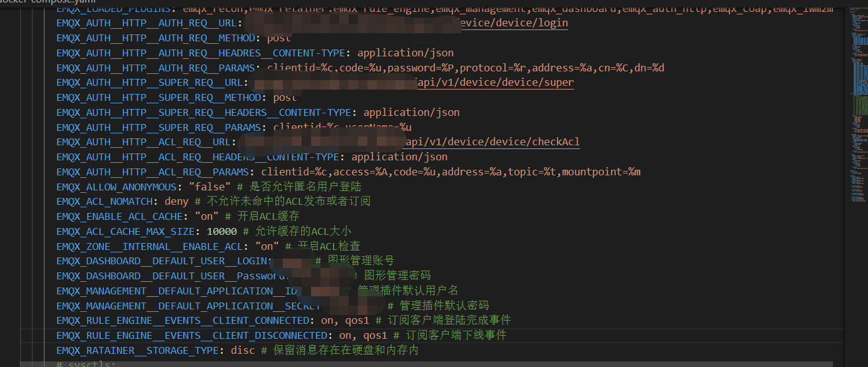The width and height of the screenshot is (868, 367).
Task: Select the EMQX_ZONE__INTERNAL__ENABLE_ACL key
Action: click(150, 247)
